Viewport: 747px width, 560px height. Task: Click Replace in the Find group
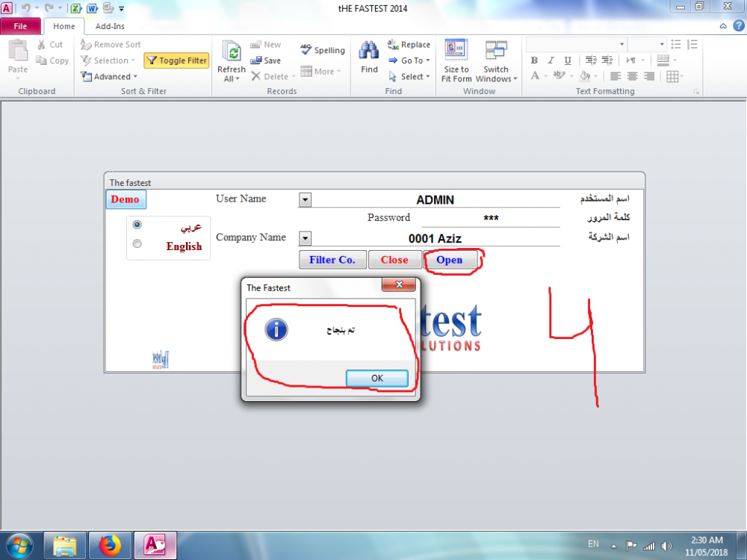[409, 44]
